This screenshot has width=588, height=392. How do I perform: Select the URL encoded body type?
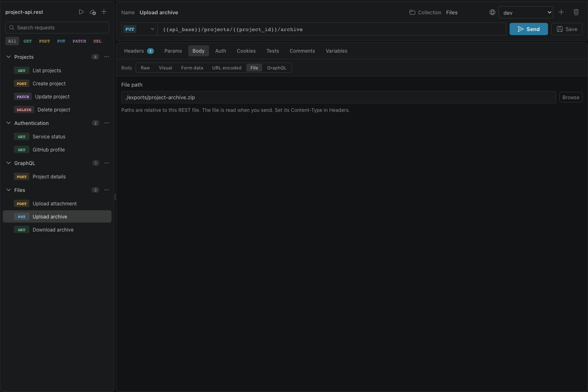[x=227, y=68]
